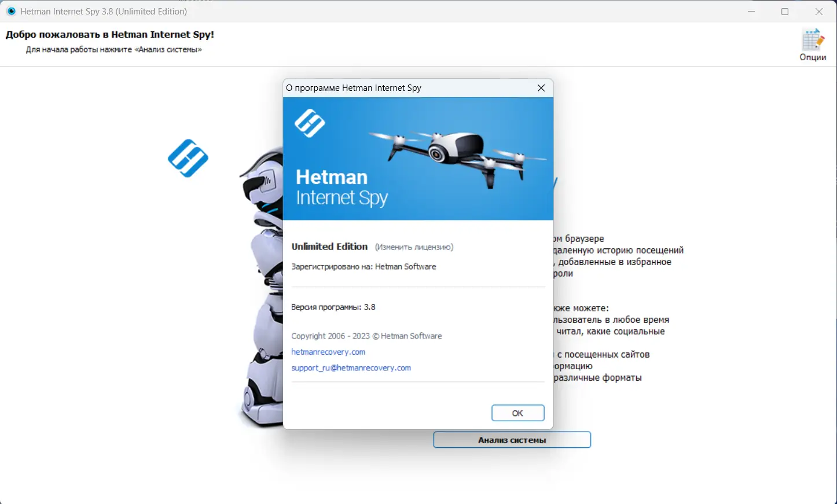Open the hetmanrecovery.com website link
Image resolution: width=837 pixels, height=504 pixels.
[328, 351]
